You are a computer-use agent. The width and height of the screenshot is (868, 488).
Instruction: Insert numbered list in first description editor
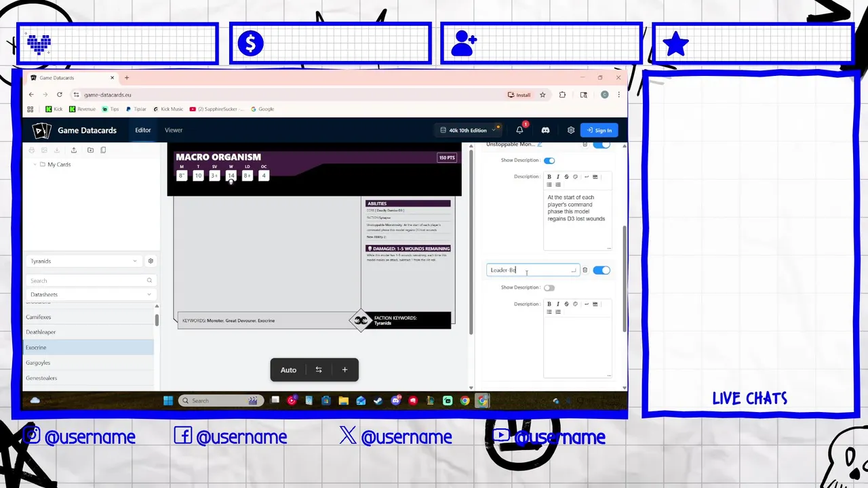point(558,184)
